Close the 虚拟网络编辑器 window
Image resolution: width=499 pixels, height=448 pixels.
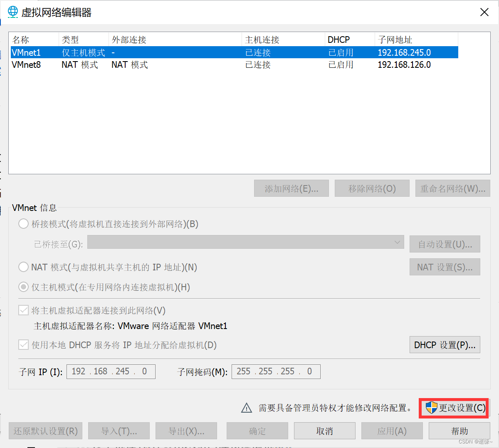coord(484,12)
